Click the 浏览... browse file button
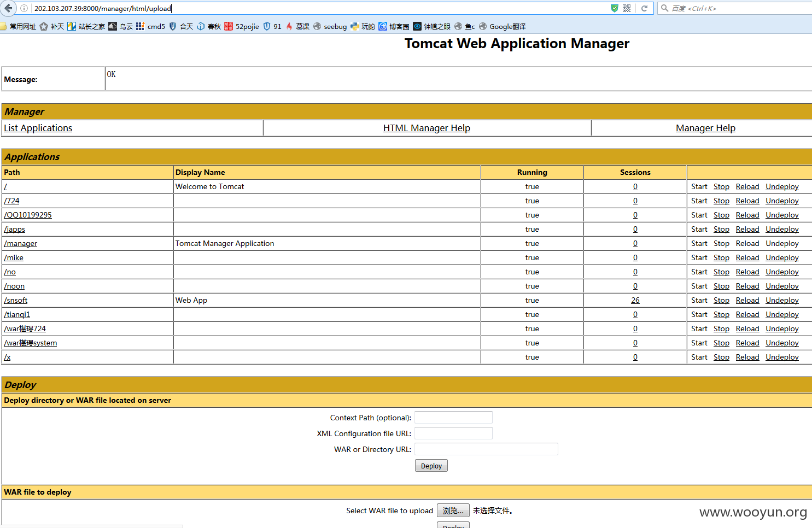 453,511
